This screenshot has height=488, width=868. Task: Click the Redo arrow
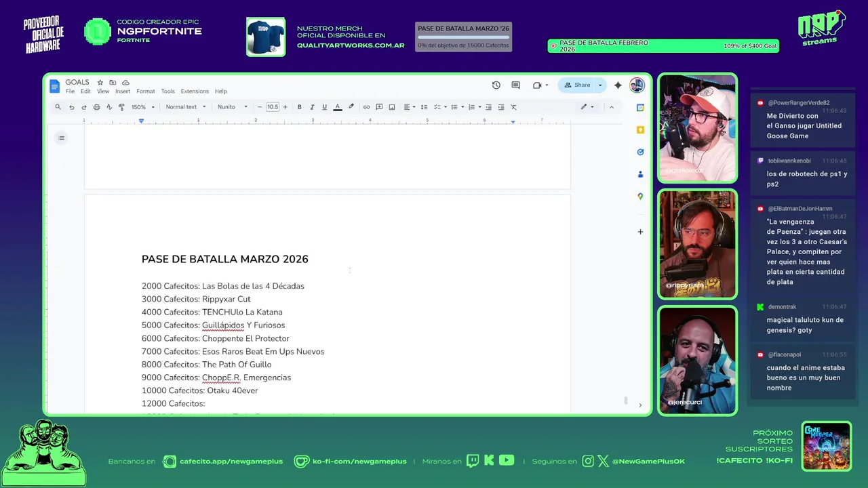[84, 107]
